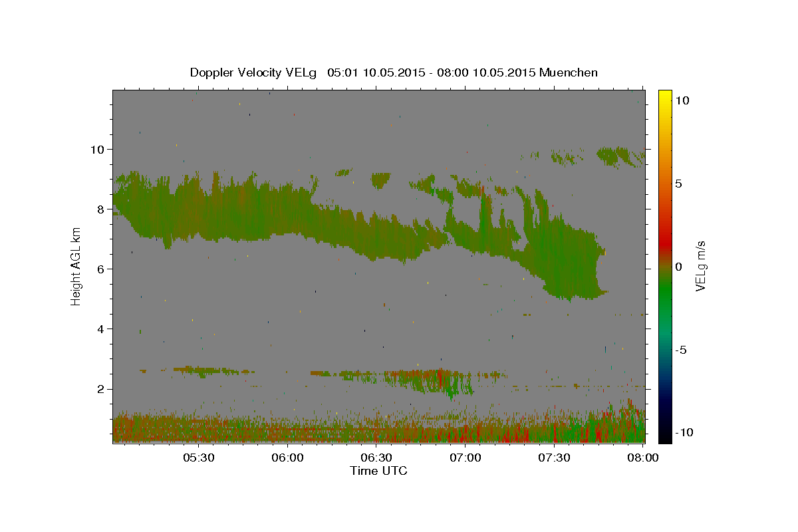
Task: Click the colorbar value -5
Action: coord(681,350)
